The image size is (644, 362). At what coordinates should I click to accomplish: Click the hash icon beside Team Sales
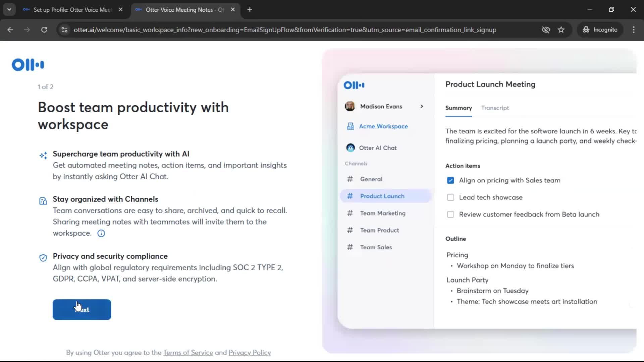pyautogui.click(x=350, y=247)
